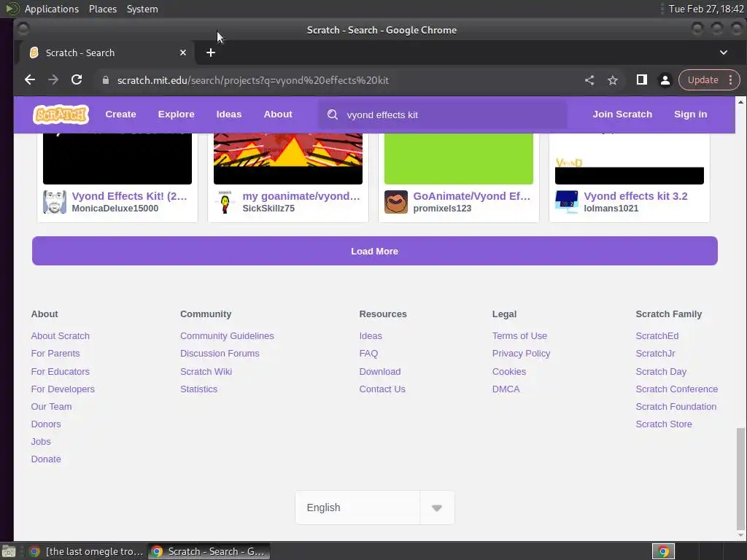The image size is (747, 560).
Task: Click the ScratchJr link
Action: coord(655,354)
